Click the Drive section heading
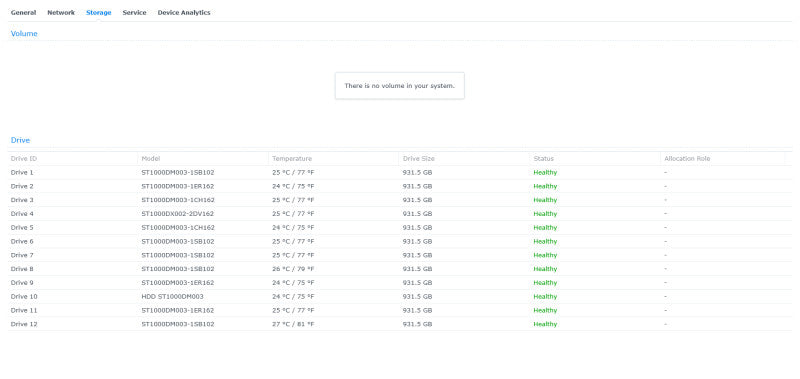Screen dimensions: 800x379 [20, 140]
